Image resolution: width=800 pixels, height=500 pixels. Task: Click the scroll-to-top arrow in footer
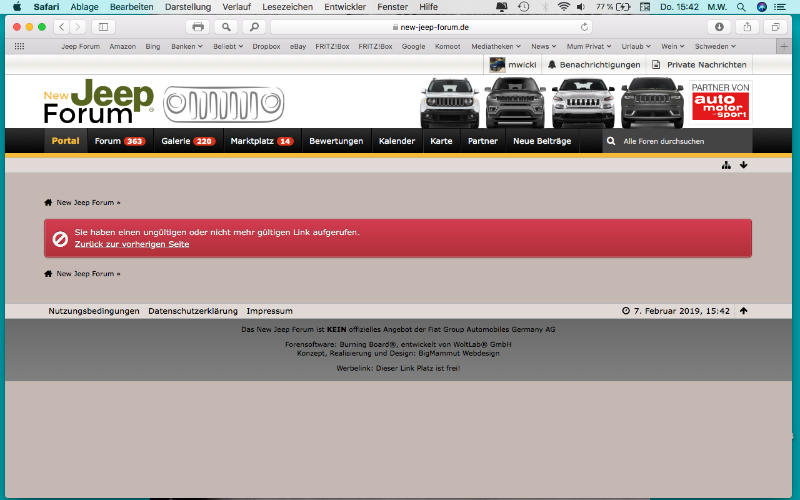(743, 311)
